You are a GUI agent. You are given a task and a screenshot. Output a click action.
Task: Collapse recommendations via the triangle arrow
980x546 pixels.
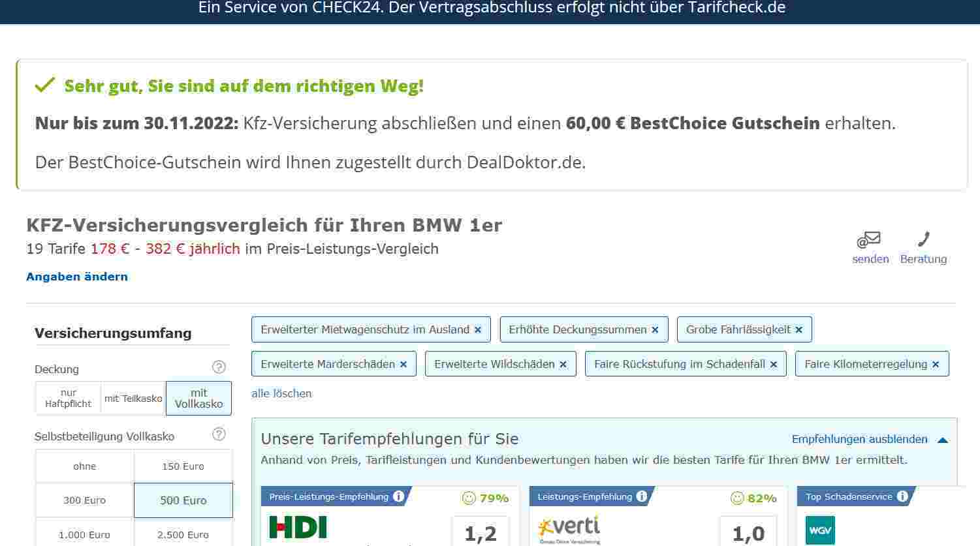942,440
